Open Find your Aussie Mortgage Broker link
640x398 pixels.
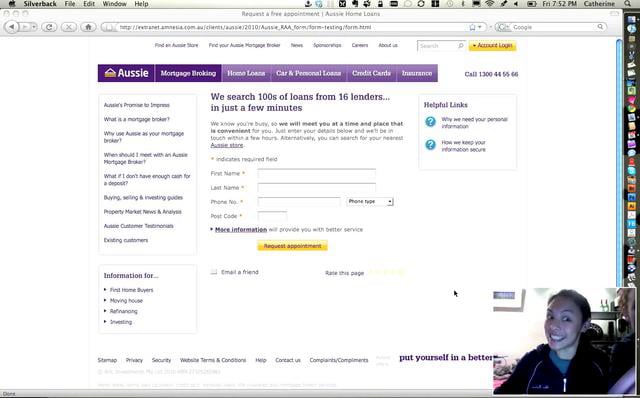pos(244,45)
